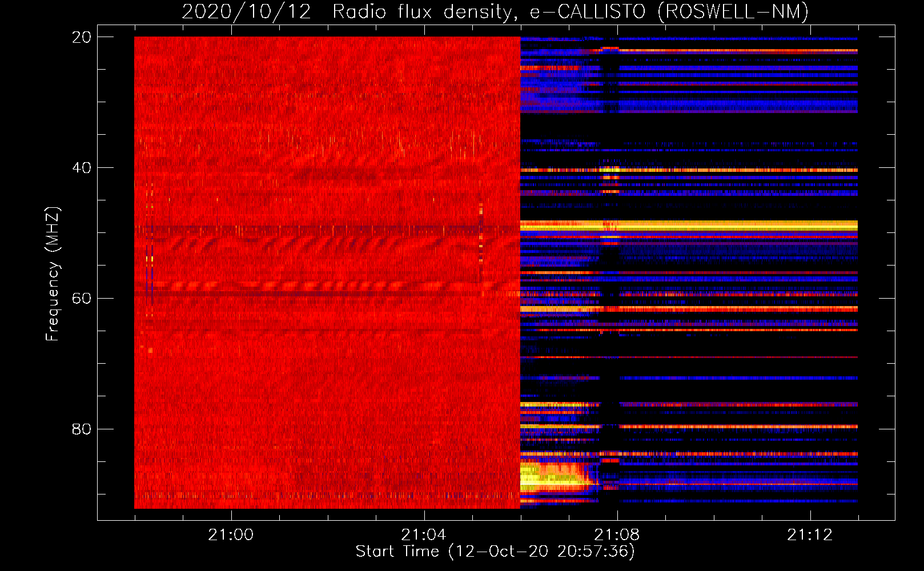
Task: Click the bright yellow burst near 87 MHz
Action: coord(555,477)
